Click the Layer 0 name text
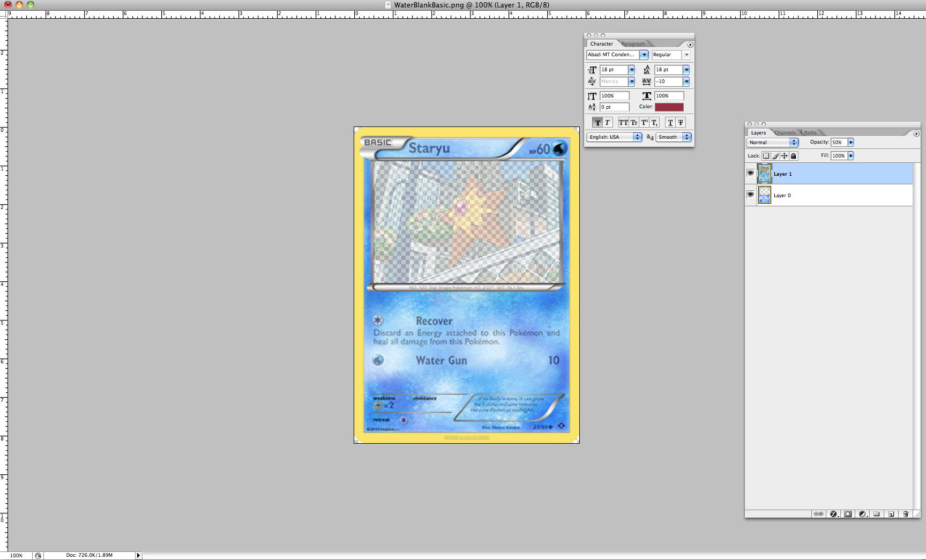The image size is (926, 560). 782,196
